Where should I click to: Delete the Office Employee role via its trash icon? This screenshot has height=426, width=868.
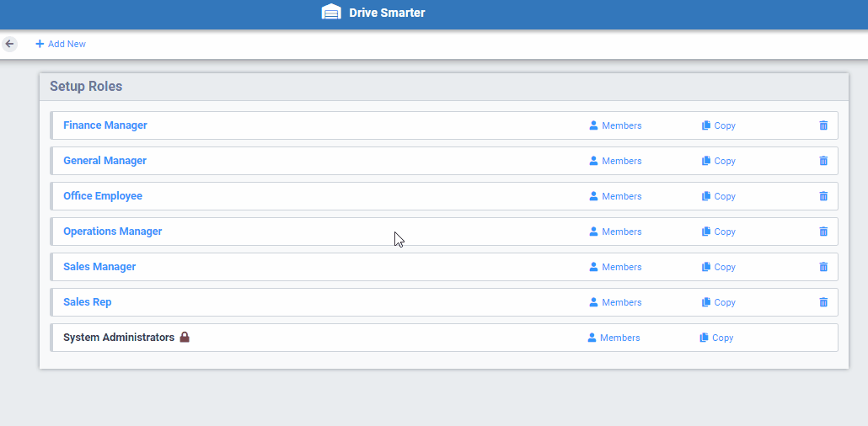[823, 196]
